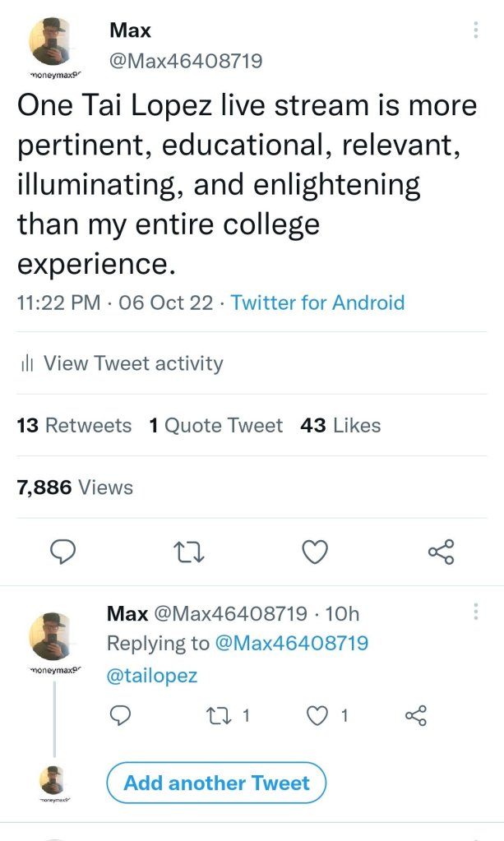Click the Twitter for Android link

(x=317, y=303)
